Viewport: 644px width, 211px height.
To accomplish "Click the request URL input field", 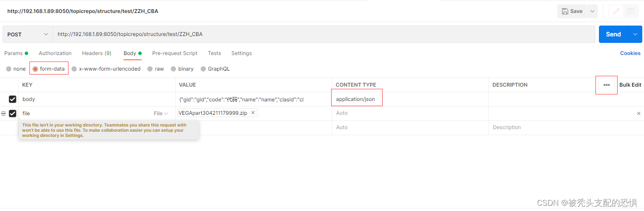I will (x=324, y=34).
